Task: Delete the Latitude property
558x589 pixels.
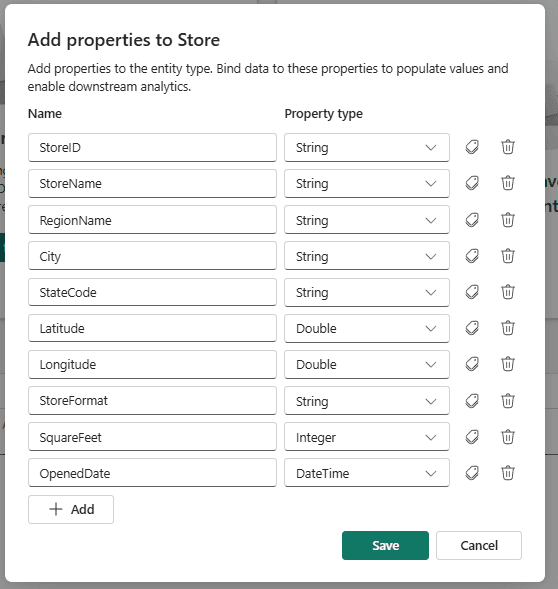Action: [x=508, y=328]
